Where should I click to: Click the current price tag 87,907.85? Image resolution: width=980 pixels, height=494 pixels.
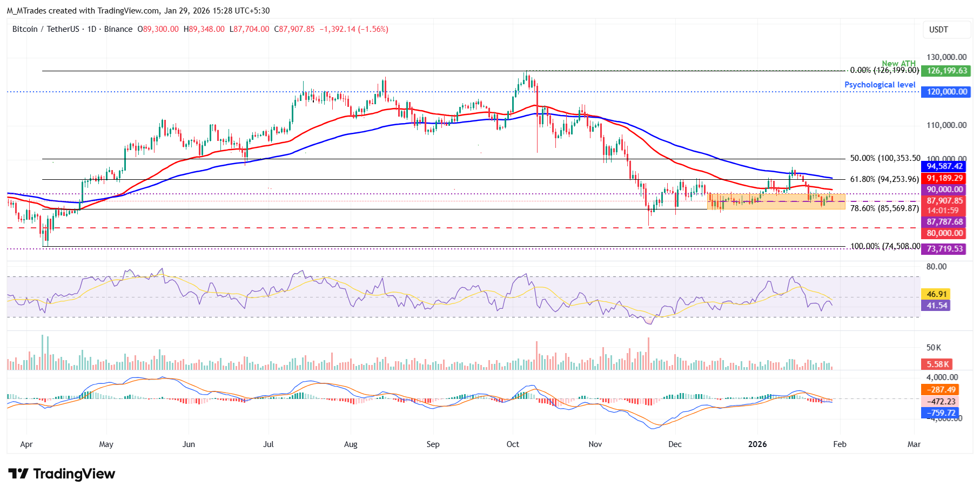pos(945,201)
